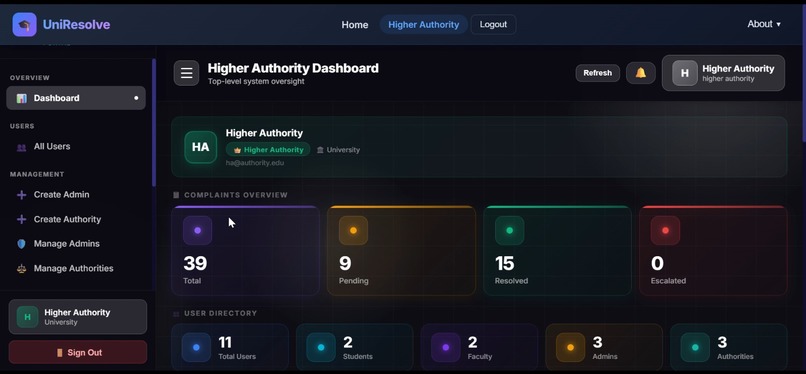Click the blue dot icon on Total Users card
This screenshot has width=806, height=374.
[196, 347]
